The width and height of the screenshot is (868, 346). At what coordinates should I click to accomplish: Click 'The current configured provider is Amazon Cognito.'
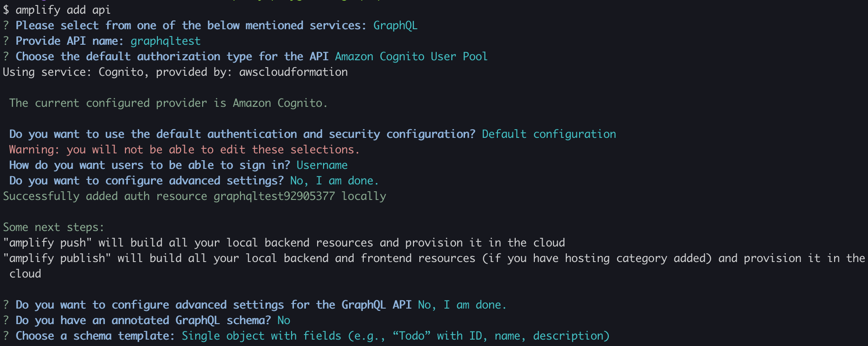[168, 103]
